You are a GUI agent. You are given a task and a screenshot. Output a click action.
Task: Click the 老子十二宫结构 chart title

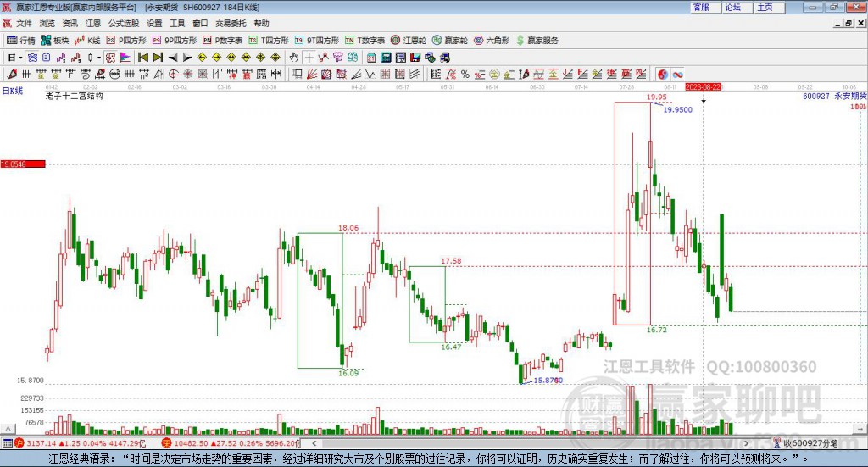click(x=75, y=96)
